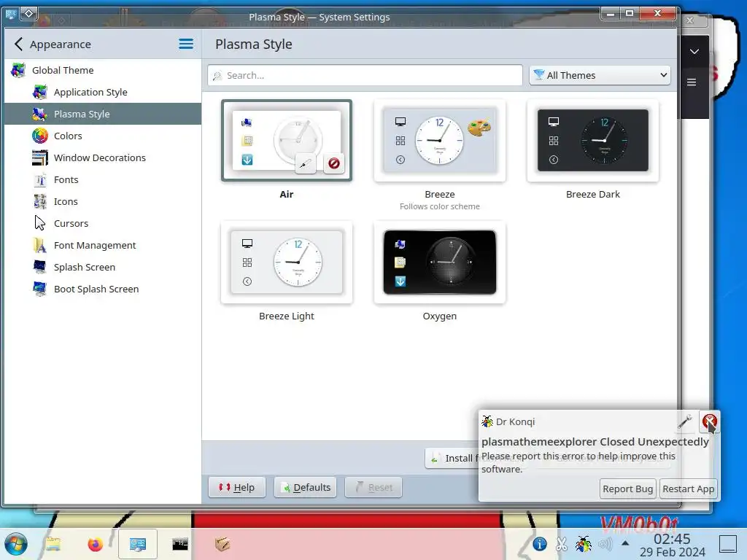
Task: Select the Oxygen theme thumbnail
Action: point(440,262)
